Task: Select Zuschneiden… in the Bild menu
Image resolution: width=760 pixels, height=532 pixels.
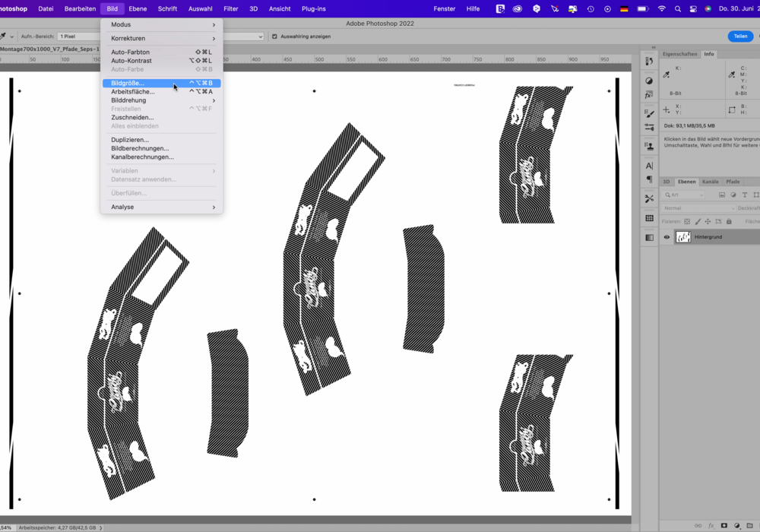Action: tap(161, 117)
